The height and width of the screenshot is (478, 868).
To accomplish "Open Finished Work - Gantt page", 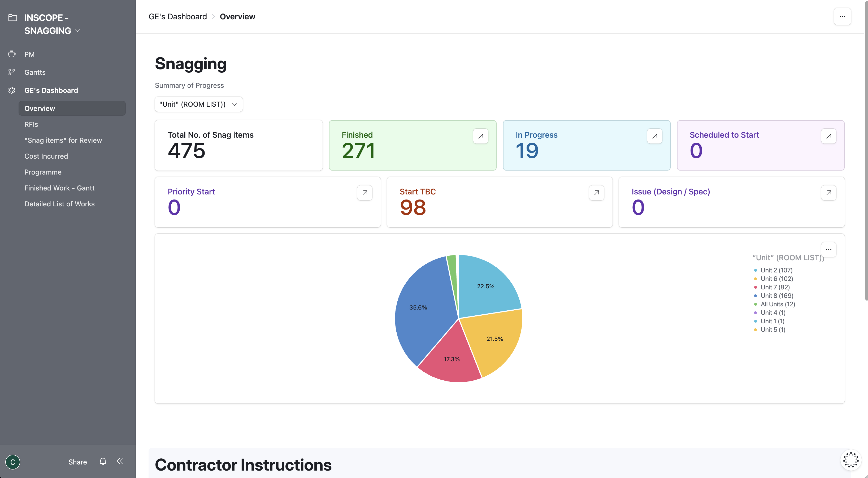I will [59, 188].
